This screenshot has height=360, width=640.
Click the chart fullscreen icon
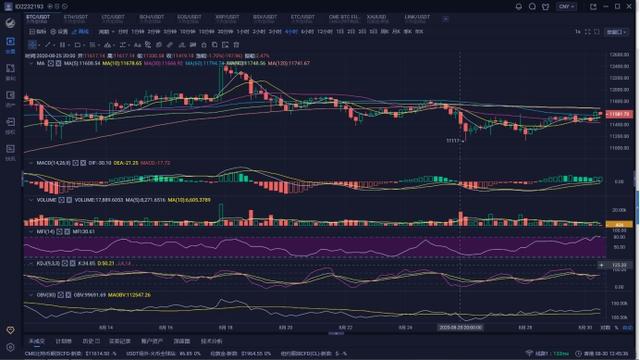[587, 31]
